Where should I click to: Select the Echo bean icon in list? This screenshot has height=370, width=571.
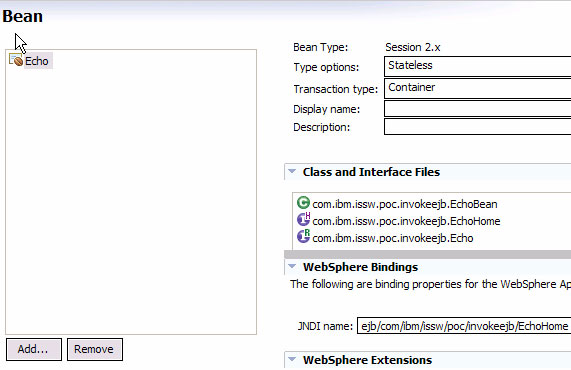(16, 60)
